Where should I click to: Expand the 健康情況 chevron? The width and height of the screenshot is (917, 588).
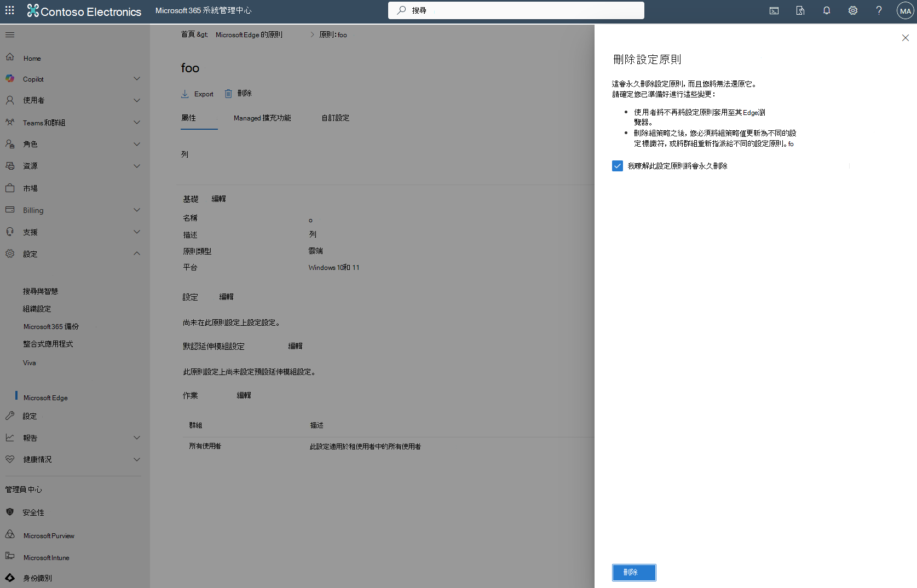137,460
